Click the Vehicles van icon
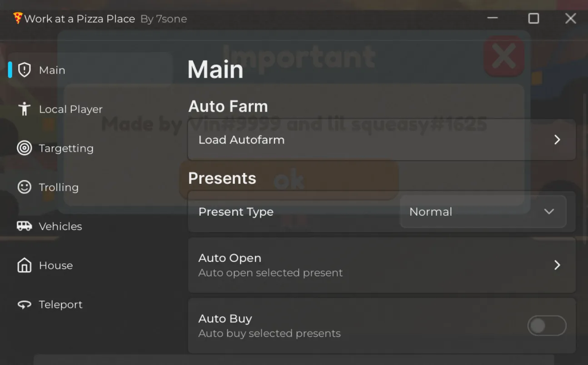Image resolution: width=588 pixels, height=365 pixels. coord(24,226)
